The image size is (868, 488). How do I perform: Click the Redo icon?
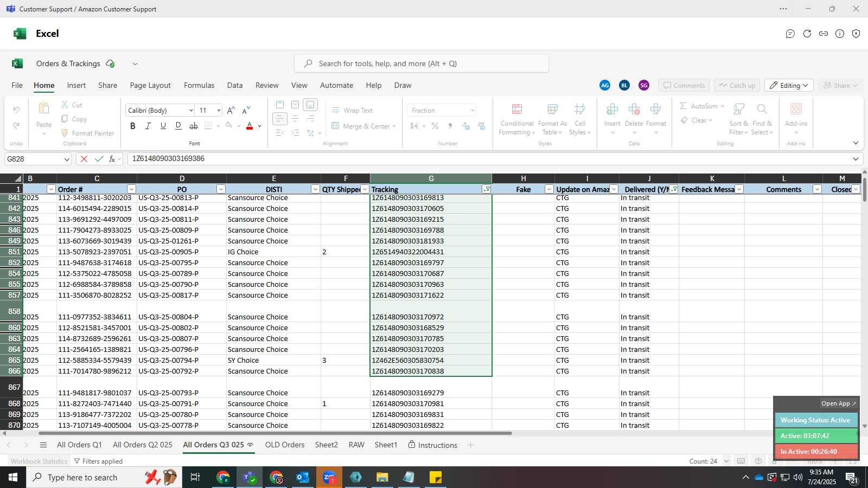click(x=16, y=125)
